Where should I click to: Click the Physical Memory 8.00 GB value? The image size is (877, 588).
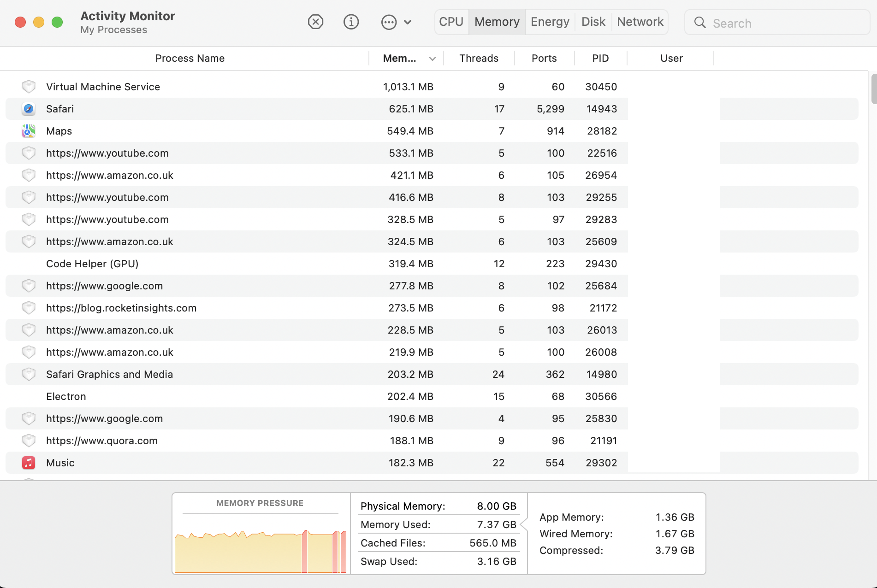point(497,506)
